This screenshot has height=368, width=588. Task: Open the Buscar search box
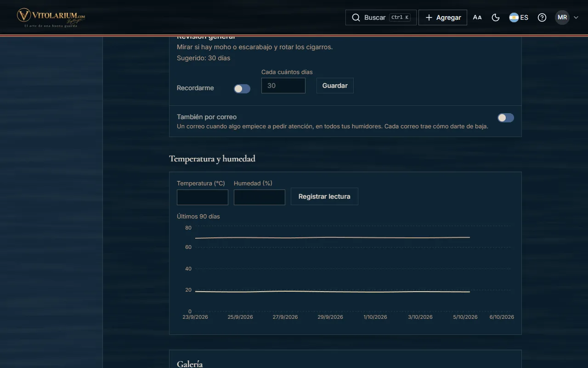pos(381,17)
